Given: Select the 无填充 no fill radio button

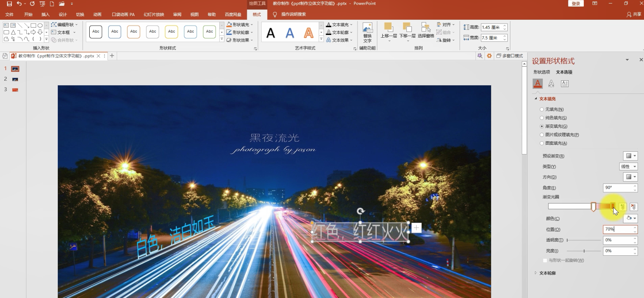Looking at the screenshot, I should tap(542, 109).
